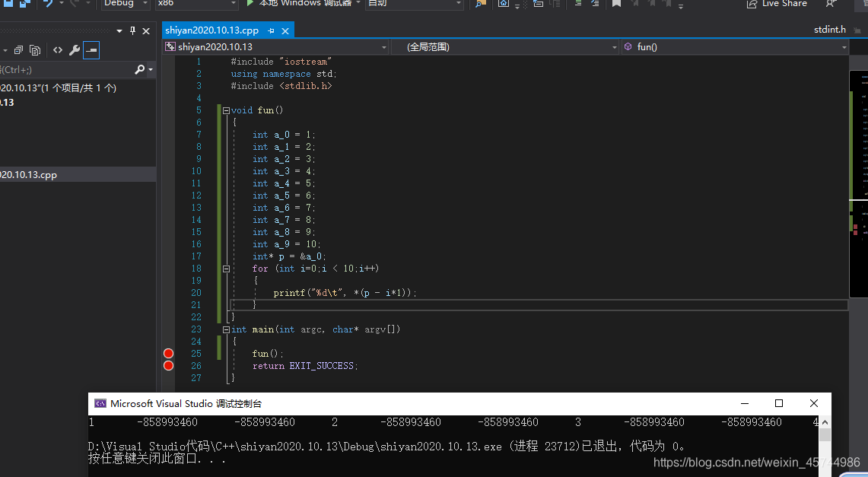
Task: Click the decrease indent toolbar icon
Action: [578, 3]
